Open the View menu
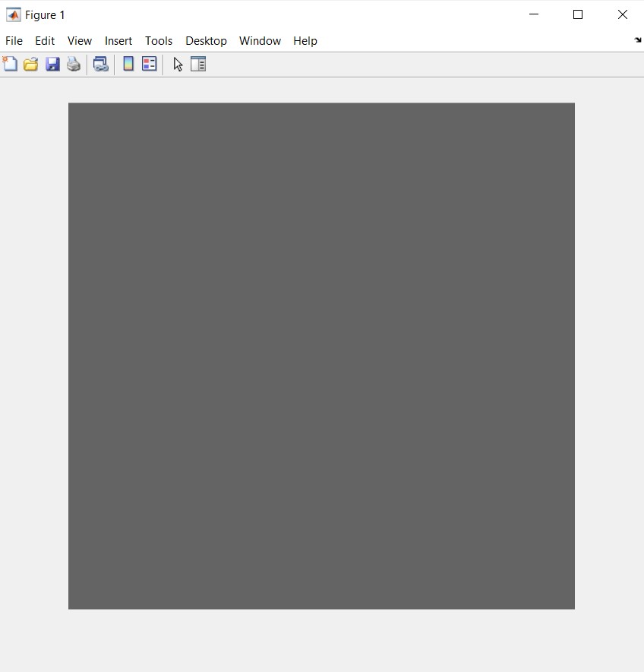644x672 pixels. 79,41
